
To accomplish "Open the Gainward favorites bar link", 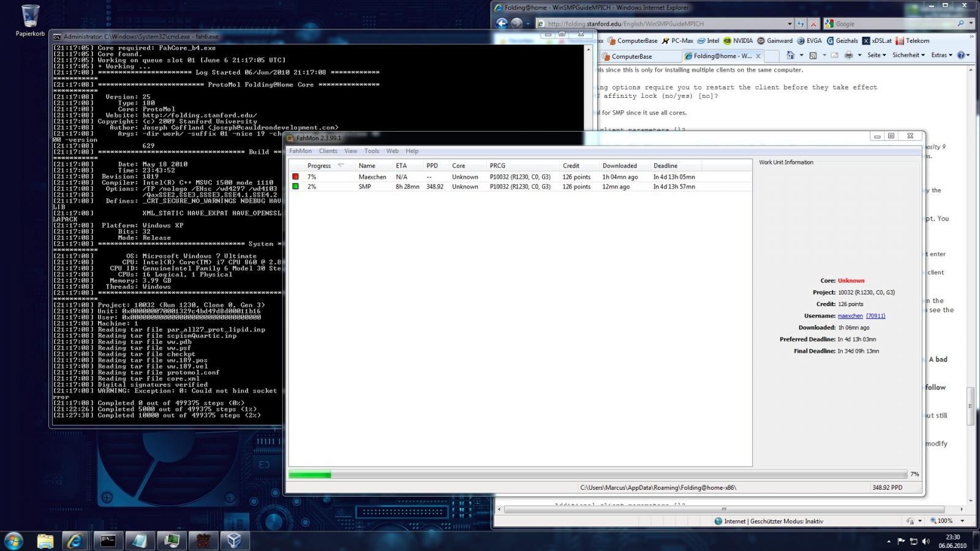I will coord(775,41).
